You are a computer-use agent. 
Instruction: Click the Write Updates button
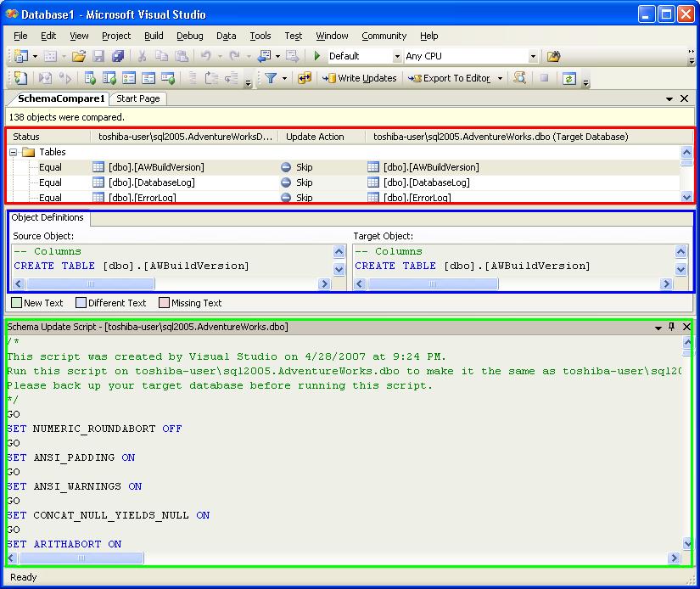click(360, 78)
